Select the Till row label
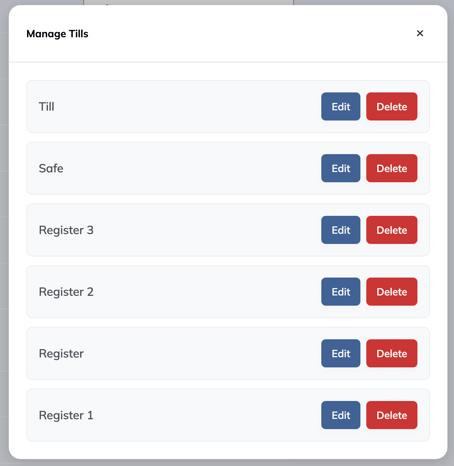454x466 pixels. point(47,107)
